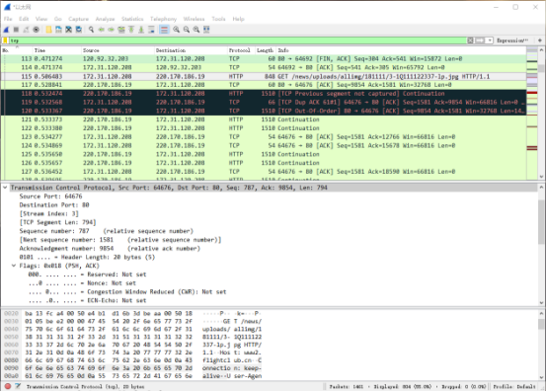Image resolution: width=546 pixels, height=392 pixels.
Task: Go back in packet history
Action: pos(102,30)
